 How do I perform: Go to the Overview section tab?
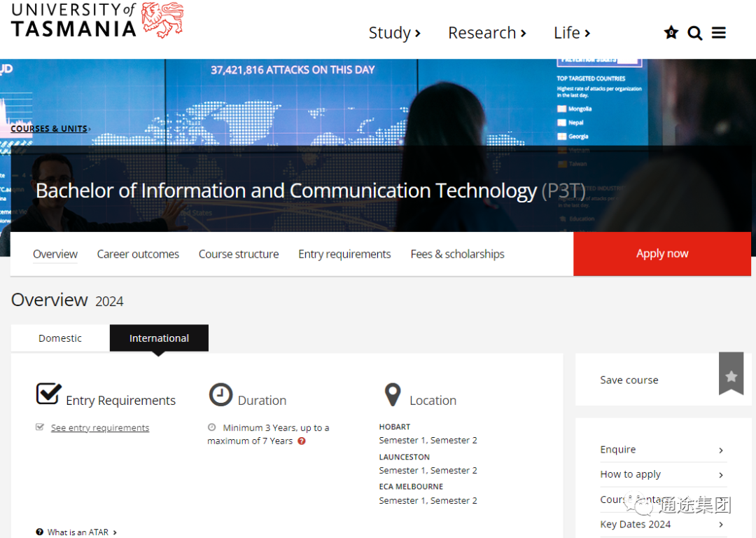(x=55, y=254)
